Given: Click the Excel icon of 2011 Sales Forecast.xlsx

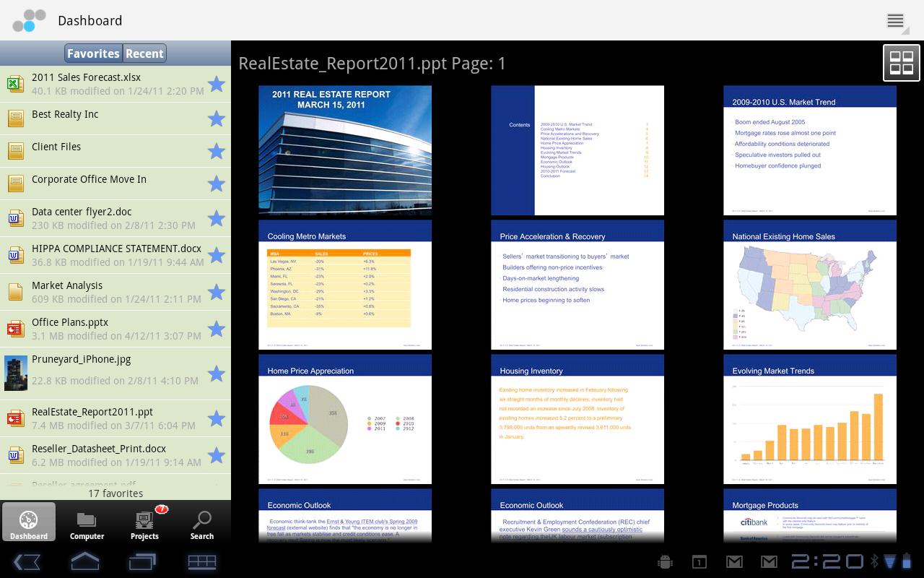Looking at the screenshot, I should click(x=16, y=84).
